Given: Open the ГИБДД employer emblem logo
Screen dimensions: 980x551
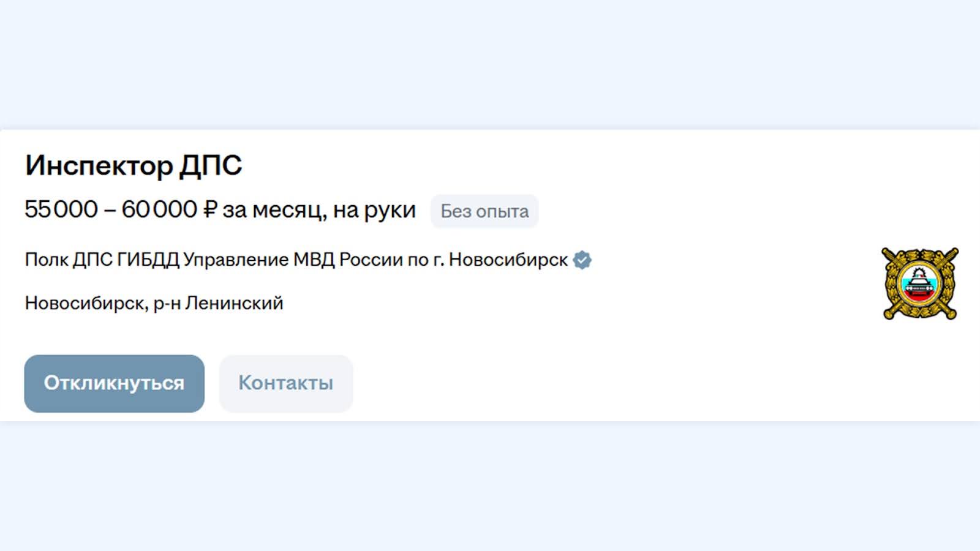Looking at the screenshot, I should [x=920, y=283].
